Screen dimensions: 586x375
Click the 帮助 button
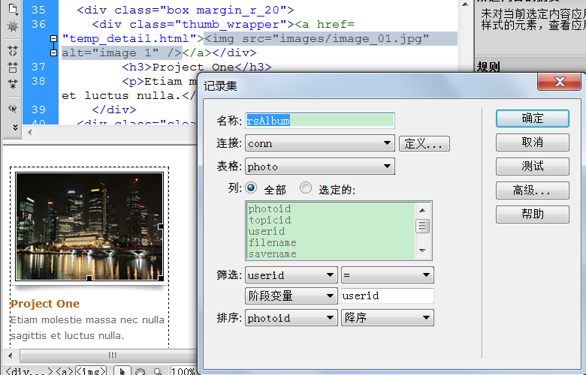(533, 214)
